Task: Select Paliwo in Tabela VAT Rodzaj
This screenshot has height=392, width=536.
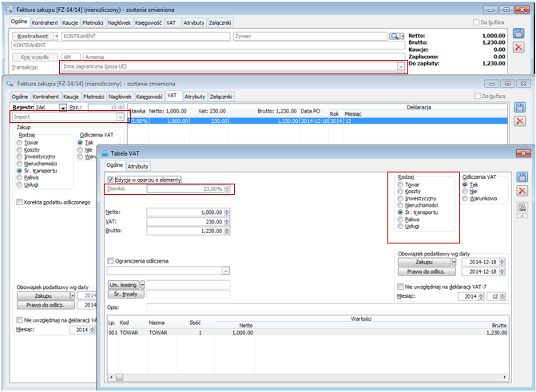Action: 400,220
